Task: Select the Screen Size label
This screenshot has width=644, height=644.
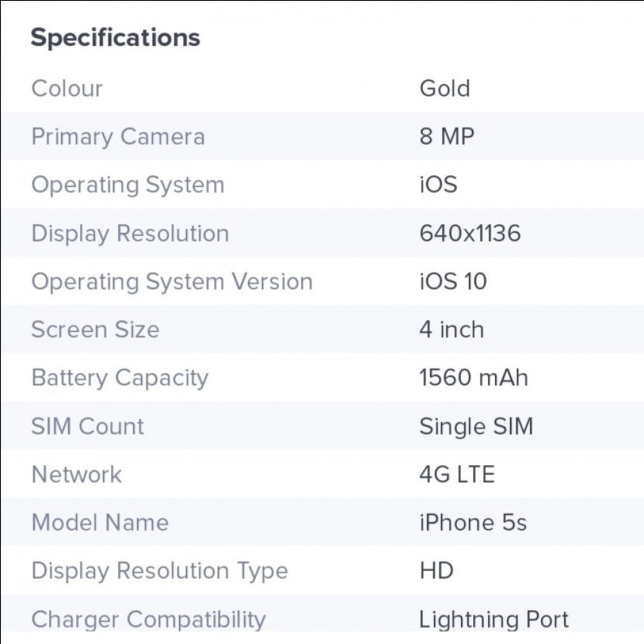Action: tap(95, 329)
